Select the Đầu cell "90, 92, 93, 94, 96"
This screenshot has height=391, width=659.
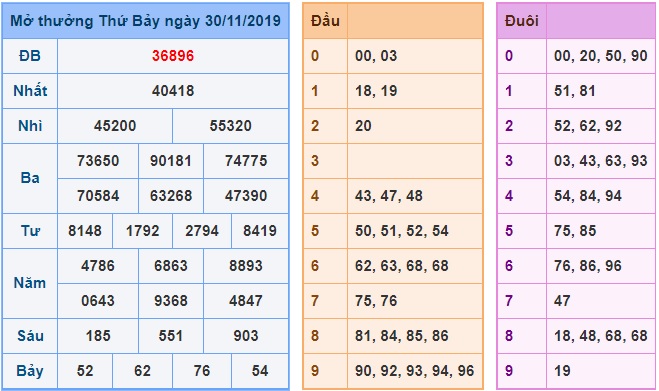point(414,370)
